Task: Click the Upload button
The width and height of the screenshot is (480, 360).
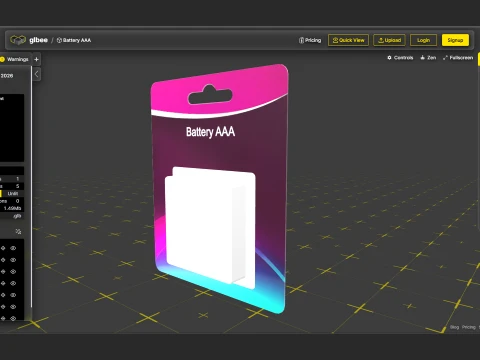Action: point(389,40)
